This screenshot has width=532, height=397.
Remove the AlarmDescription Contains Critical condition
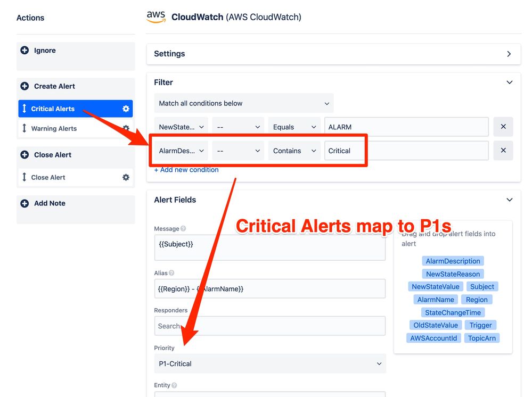click(x=503, y=151)
